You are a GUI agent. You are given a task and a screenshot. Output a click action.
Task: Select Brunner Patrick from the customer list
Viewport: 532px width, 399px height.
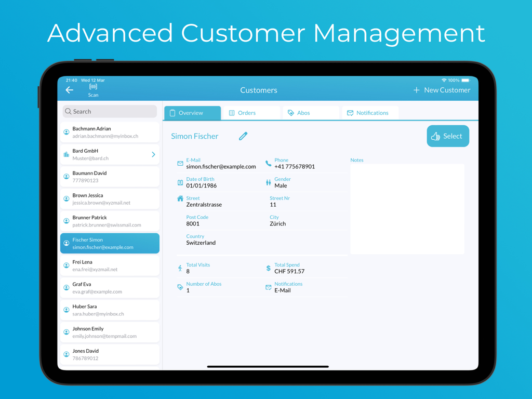pyautogui.click(x=110, y=221)
